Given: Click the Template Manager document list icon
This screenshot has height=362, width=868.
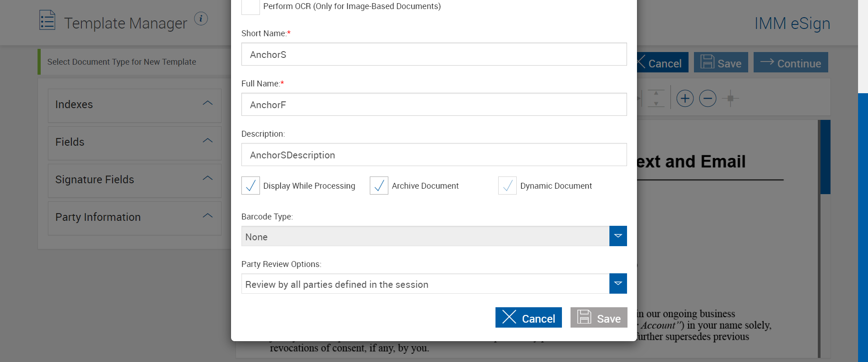Looking at the screenshot, I should (x=47, y=20).
